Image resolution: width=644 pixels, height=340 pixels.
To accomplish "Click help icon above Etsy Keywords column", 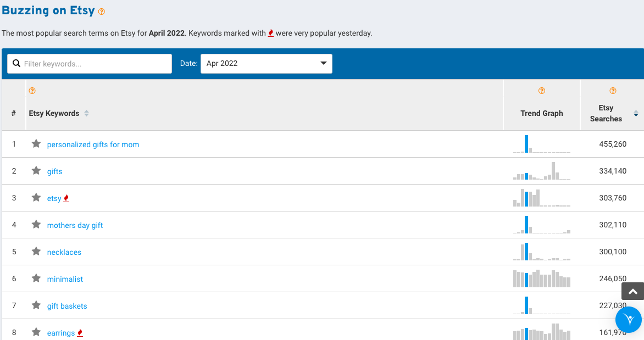I will click(32, 91).
